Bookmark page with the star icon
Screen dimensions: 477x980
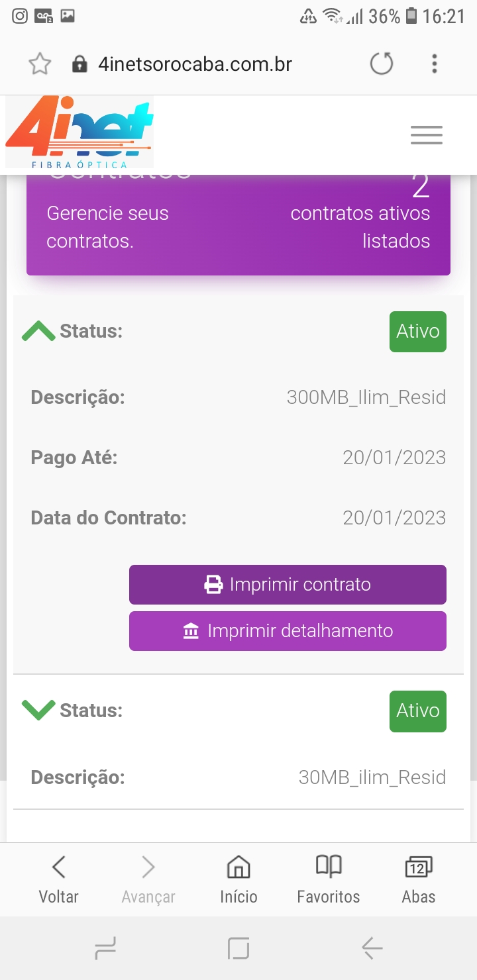pos(40,64)
